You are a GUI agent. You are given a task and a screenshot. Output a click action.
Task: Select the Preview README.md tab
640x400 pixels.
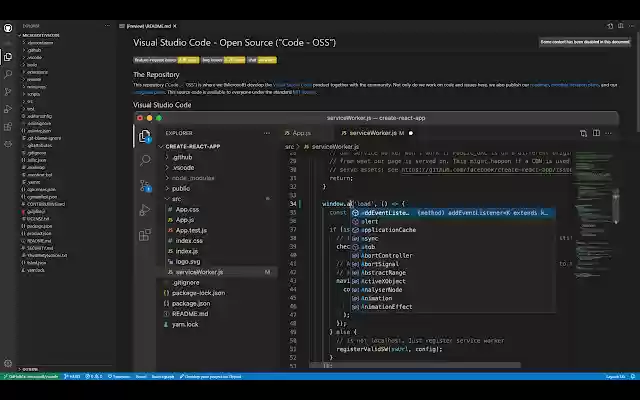point(148,26)
